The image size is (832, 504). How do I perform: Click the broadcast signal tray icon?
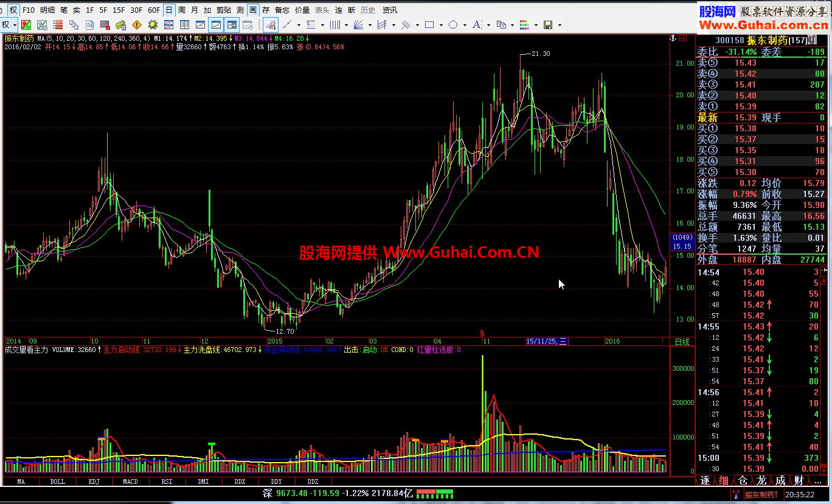pyautogui.click(x=735, y=495)
